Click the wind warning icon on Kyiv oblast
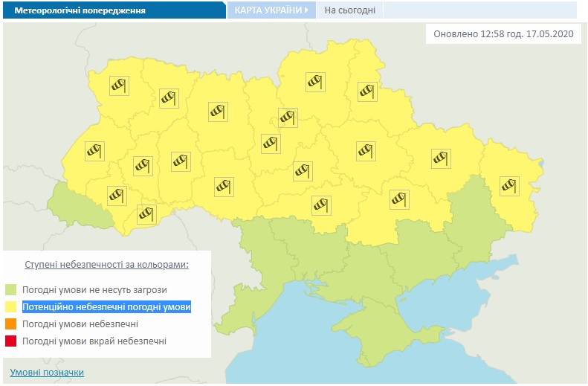The image size is (588, 386). click(x=271, y=144)
